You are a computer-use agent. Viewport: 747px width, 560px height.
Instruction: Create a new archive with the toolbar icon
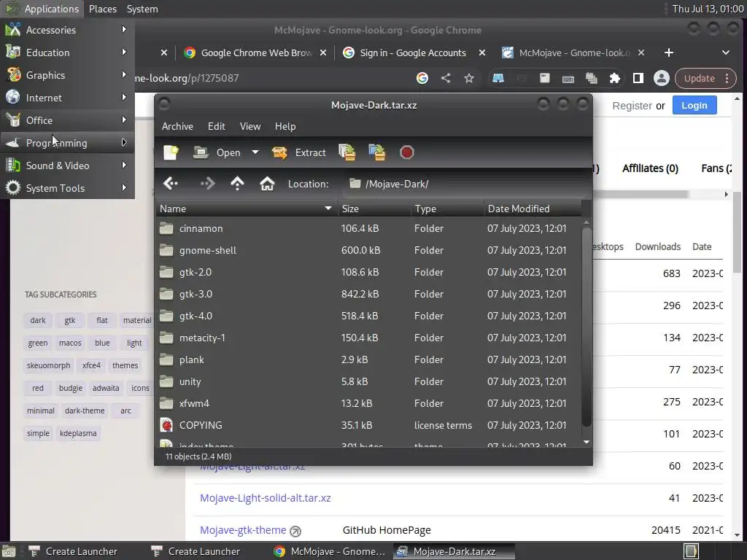coord(171,152)
